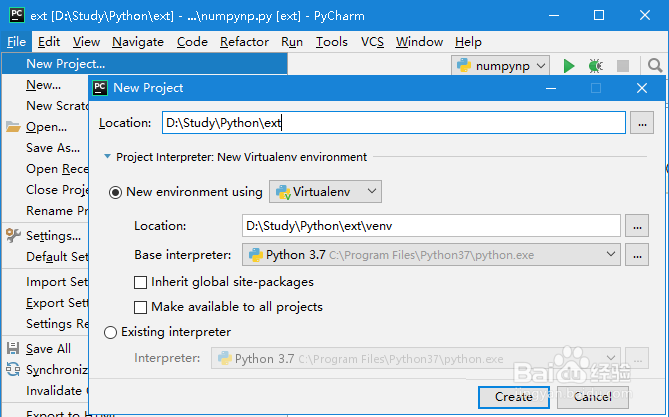This screenshot has width=669, height=417.
Task: Open the Refactor menu
Action: [x=244, y=42]
